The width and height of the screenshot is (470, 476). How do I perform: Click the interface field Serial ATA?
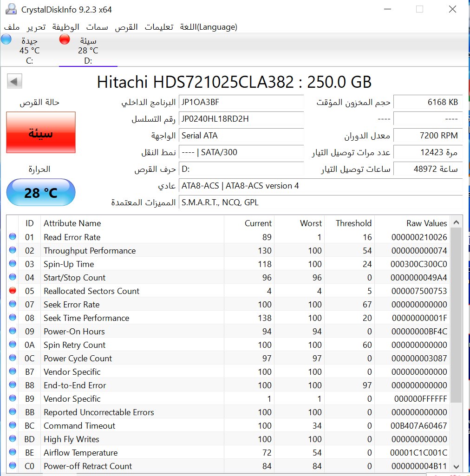pos(242,136)
